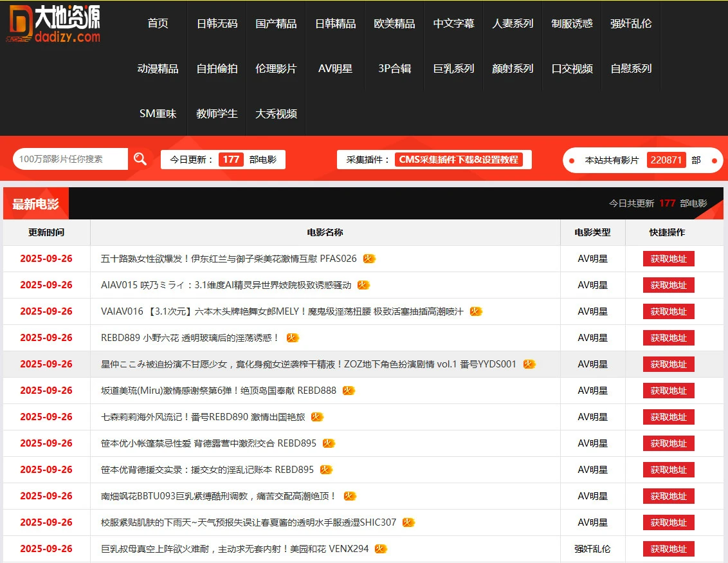Click the dadizy.com site logo

coord(54,24)
